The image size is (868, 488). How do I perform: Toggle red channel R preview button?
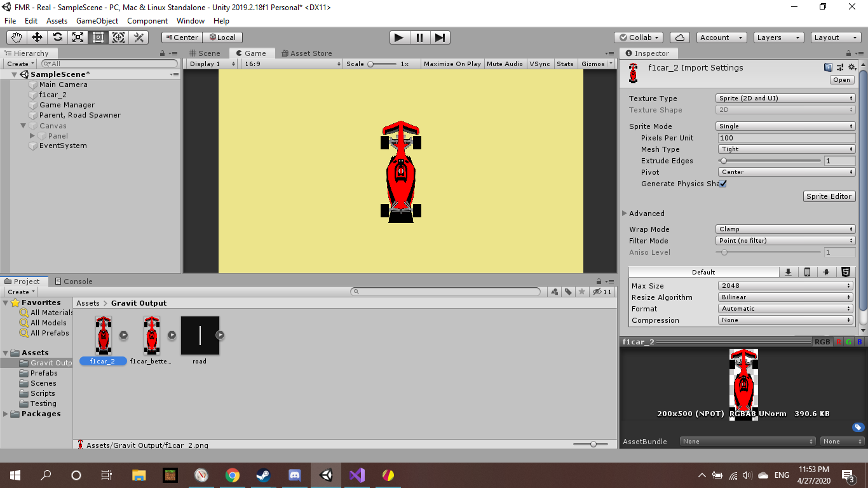coord(838,342)
